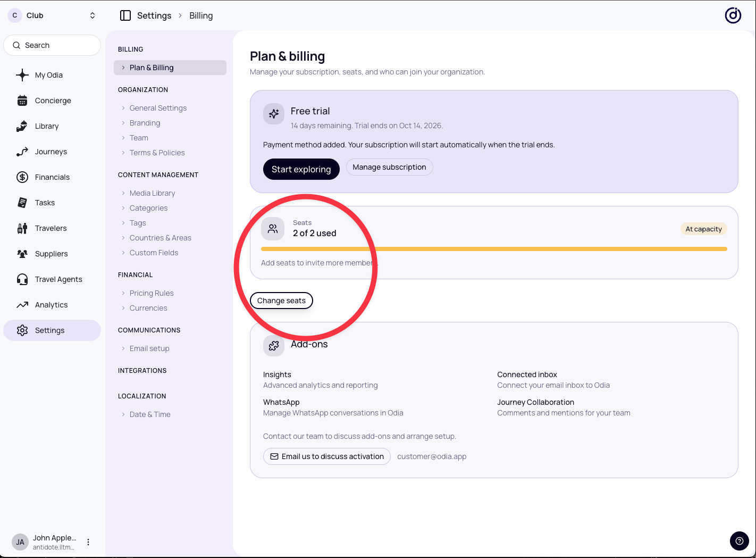Viewport: 756px width, 558px height.
Task: Click the Change seats button
Action: [281, 301]
